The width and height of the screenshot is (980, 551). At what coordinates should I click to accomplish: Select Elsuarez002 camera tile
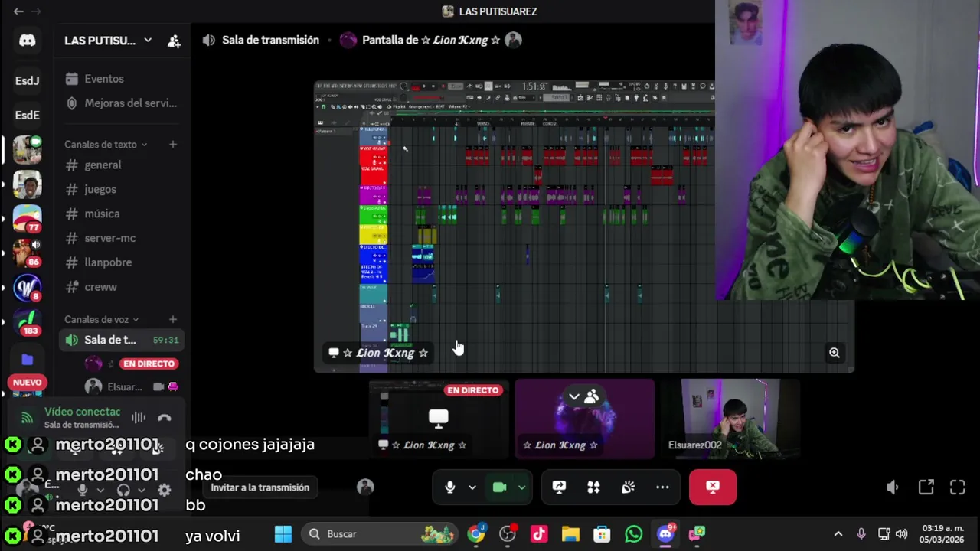coord(730,419)
